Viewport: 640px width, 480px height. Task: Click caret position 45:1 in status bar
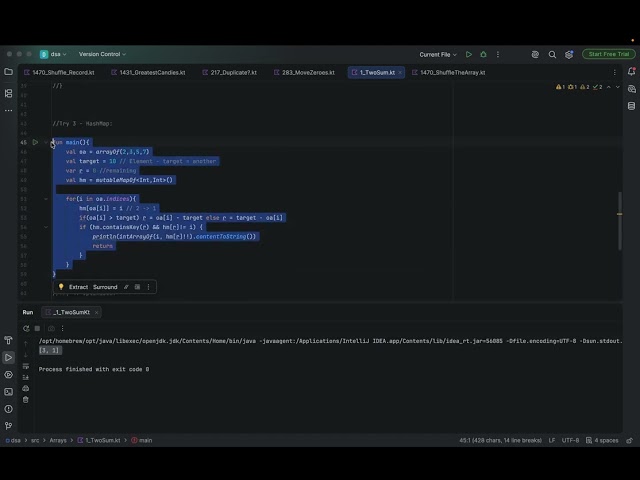pos(500,440)
